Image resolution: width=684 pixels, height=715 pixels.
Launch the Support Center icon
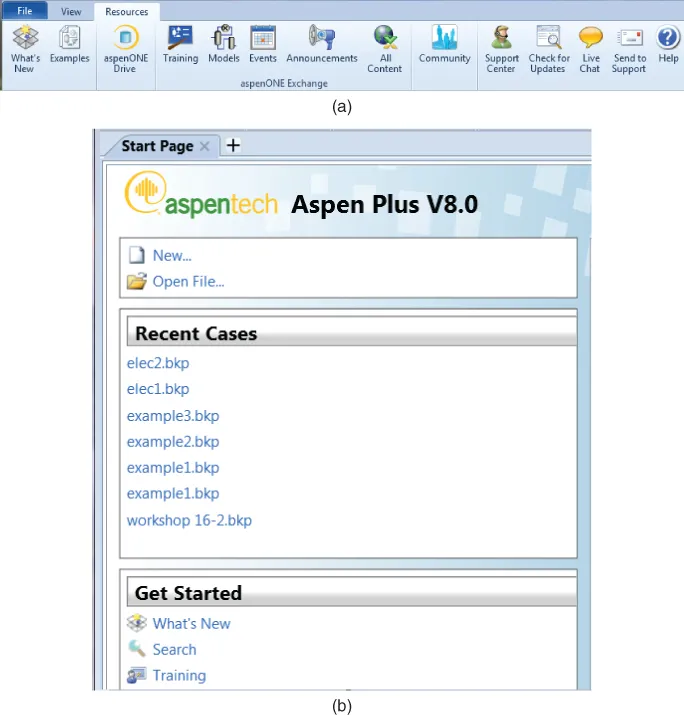(501, 40)
